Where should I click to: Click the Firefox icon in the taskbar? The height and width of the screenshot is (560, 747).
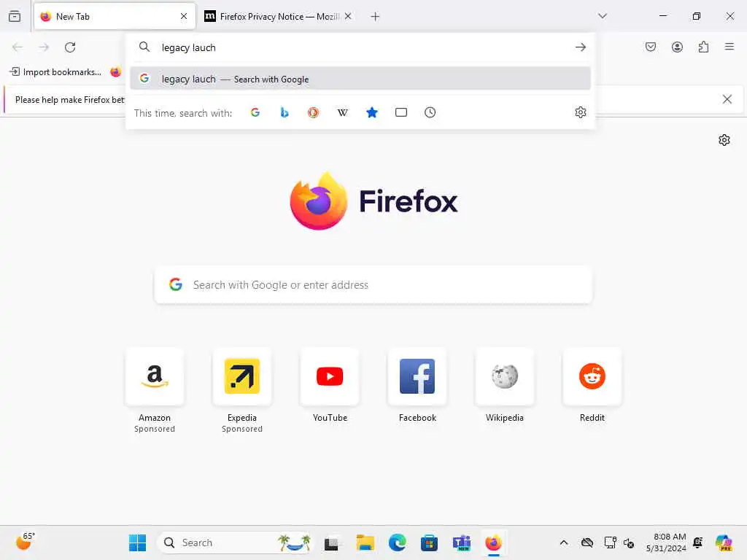click(494, 542)
